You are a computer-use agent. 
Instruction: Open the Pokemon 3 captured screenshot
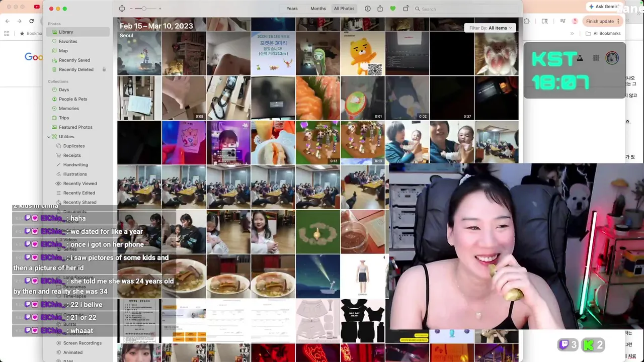[x=273, y=54]
